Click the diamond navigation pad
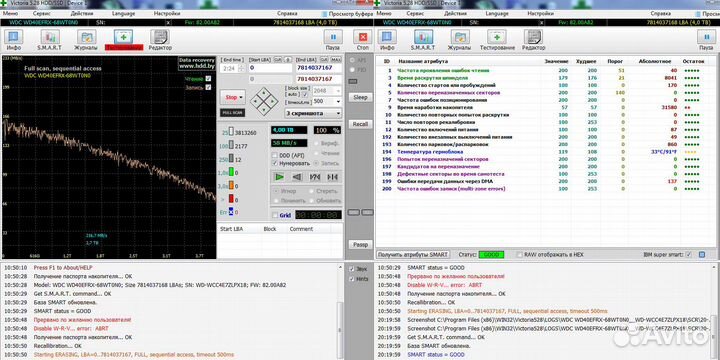Viewport: 720px width, 360px height. click(x=263, y=101)
